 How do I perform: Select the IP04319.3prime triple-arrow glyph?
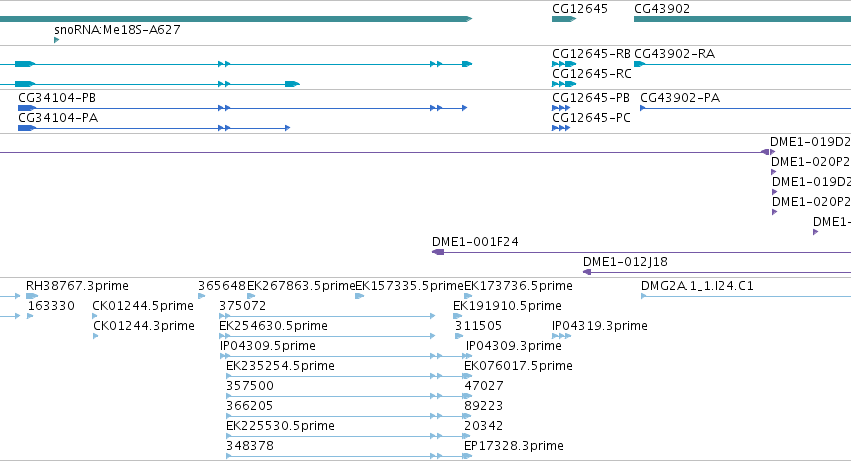coord(562,336)
